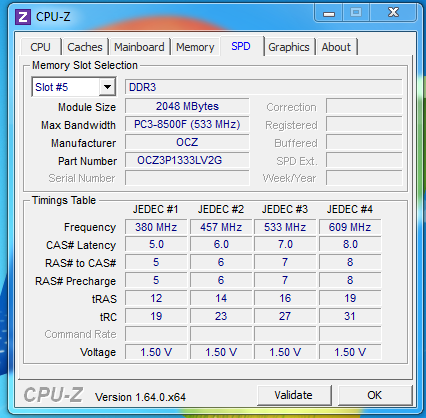This screenshot has width=426, height=418.
Task: Click the OCZ manufacturer field
Action: (187, 142)
